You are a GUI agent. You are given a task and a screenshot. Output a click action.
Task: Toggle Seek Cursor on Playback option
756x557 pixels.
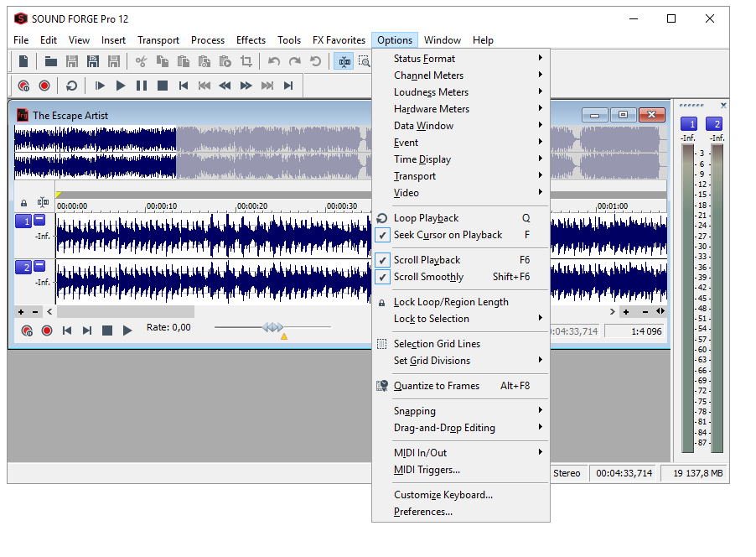462,235
